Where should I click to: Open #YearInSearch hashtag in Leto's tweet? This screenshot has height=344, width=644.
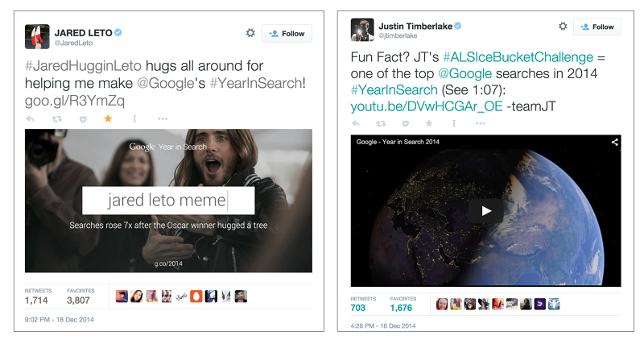[x=256, y=83]
